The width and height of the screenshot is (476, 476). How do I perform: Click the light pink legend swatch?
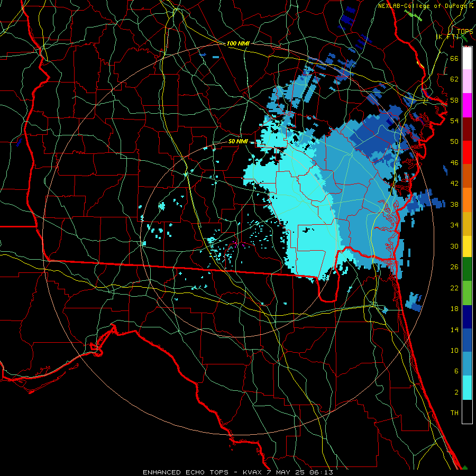467,81
